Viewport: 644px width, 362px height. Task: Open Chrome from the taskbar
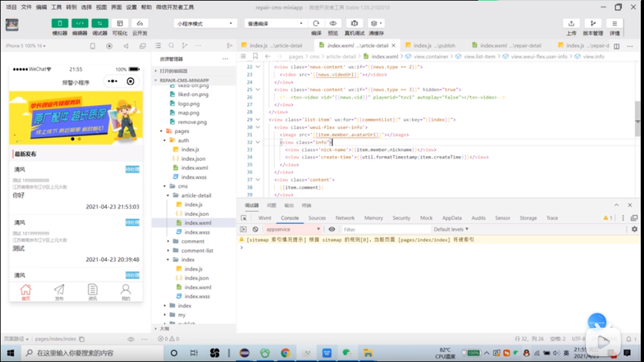[285, 353]
